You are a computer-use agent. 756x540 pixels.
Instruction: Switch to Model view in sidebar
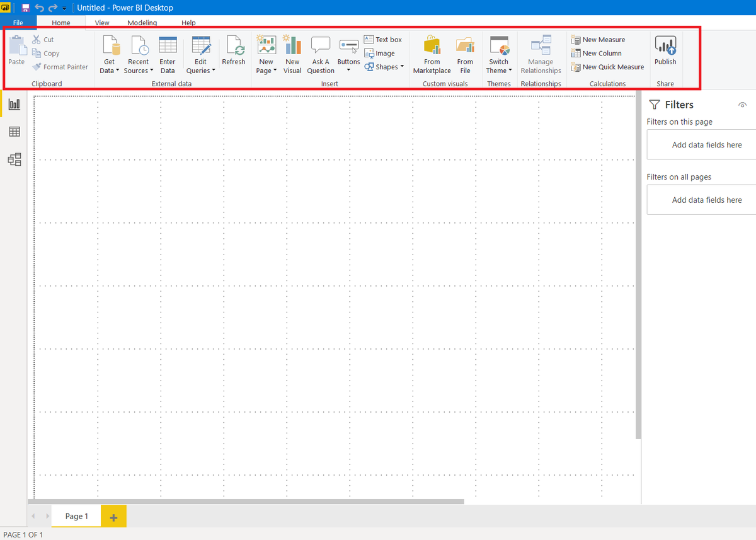coord(14,159)
